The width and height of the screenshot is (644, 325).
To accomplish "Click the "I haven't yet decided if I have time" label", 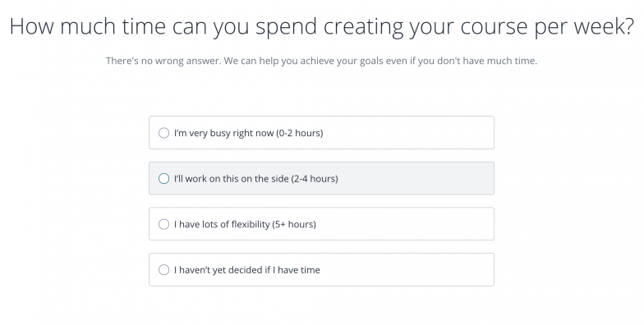I will pos(246,270).
